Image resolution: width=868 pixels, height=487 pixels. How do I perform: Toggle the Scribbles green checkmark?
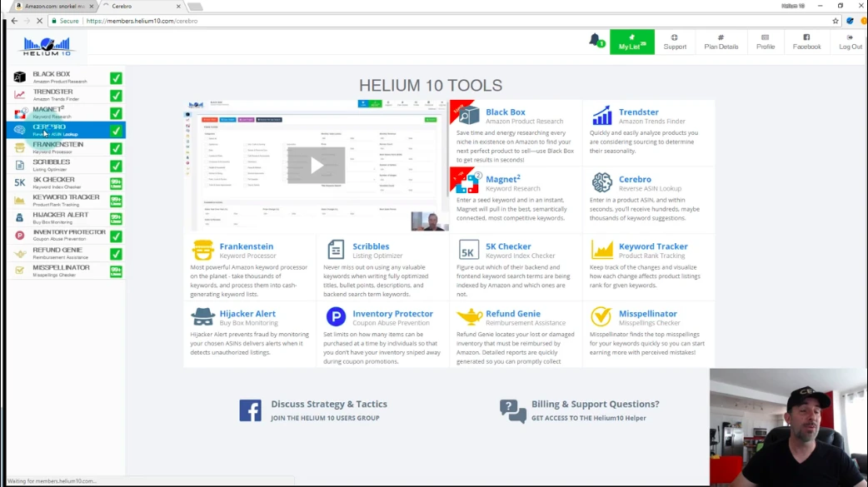click(x=116, y=166)
